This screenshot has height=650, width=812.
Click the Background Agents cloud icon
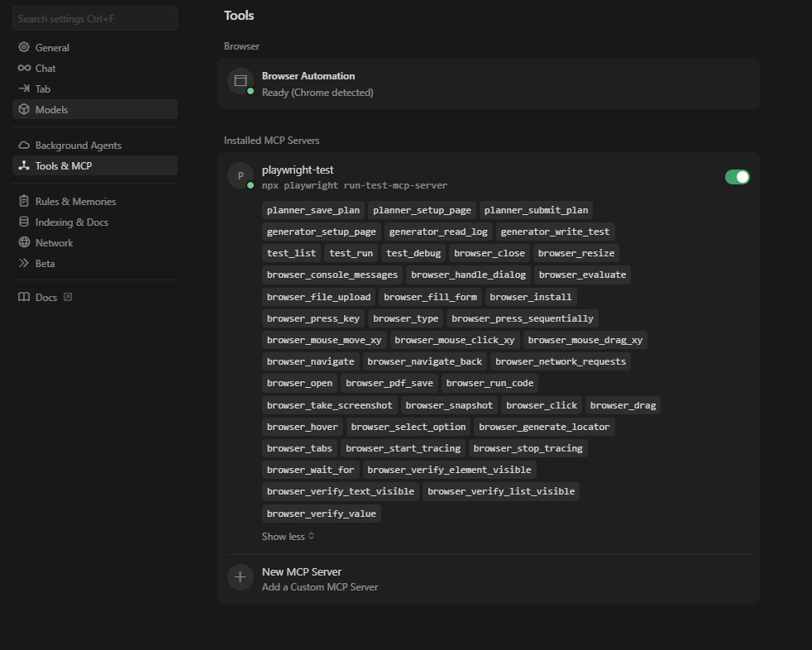24,145
